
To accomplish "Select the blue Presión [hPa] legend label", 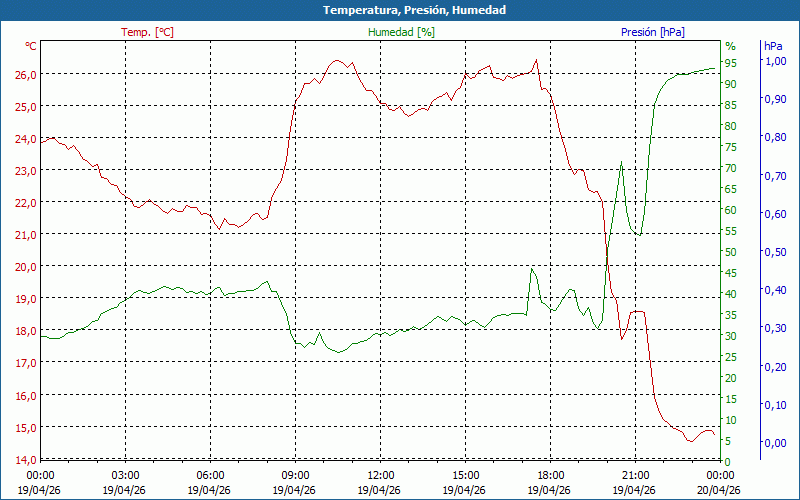I will (652, 32).
